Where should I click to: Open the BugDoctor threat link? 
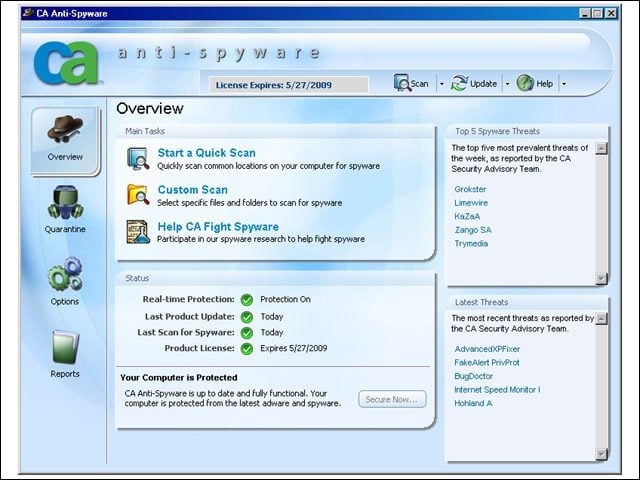pos(473,376)
